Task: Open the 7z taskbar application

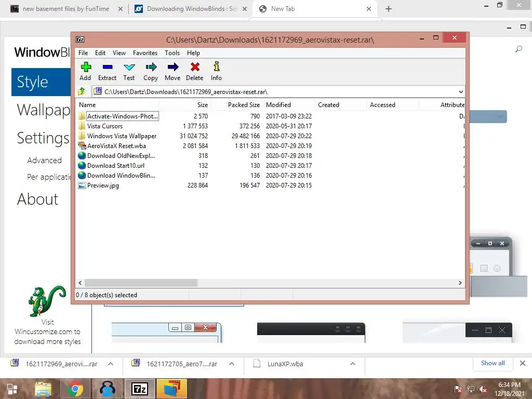Action: (140, 389)
